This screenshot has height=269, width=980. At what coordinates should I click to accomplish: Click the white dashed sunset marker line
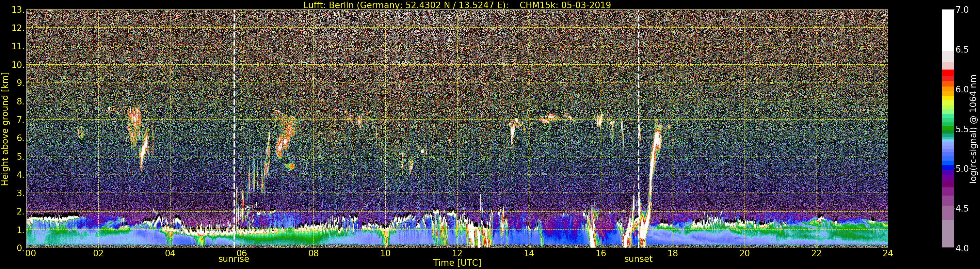point(638,129)
